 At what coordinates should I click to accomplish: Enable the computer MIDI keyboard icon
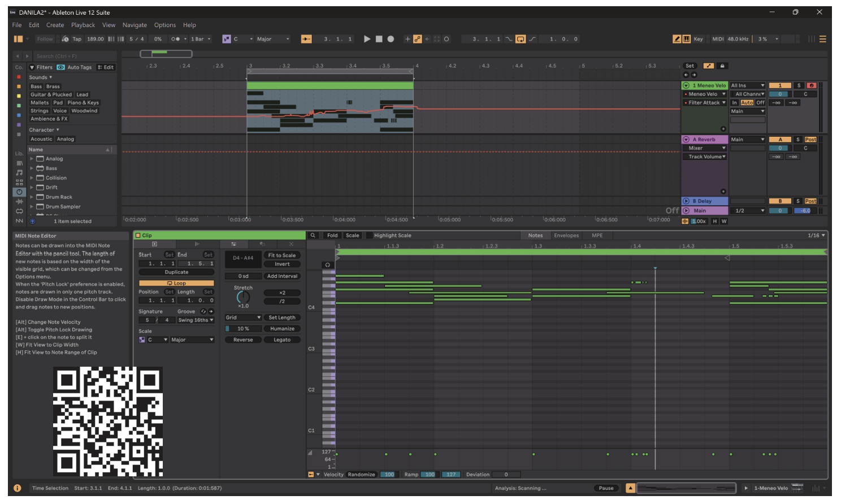(x=687, y=39)
